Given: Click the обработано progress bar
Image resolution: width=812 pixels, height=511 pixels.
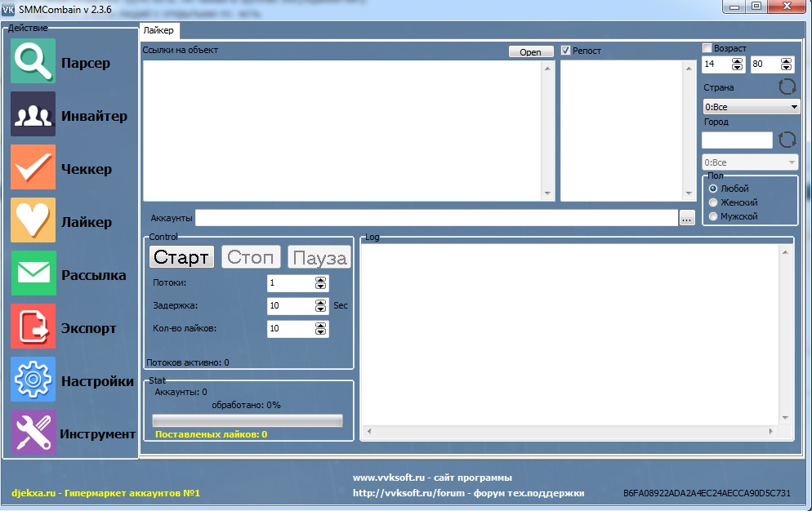Looking at the screenshot, I should (x=248, y=420).
